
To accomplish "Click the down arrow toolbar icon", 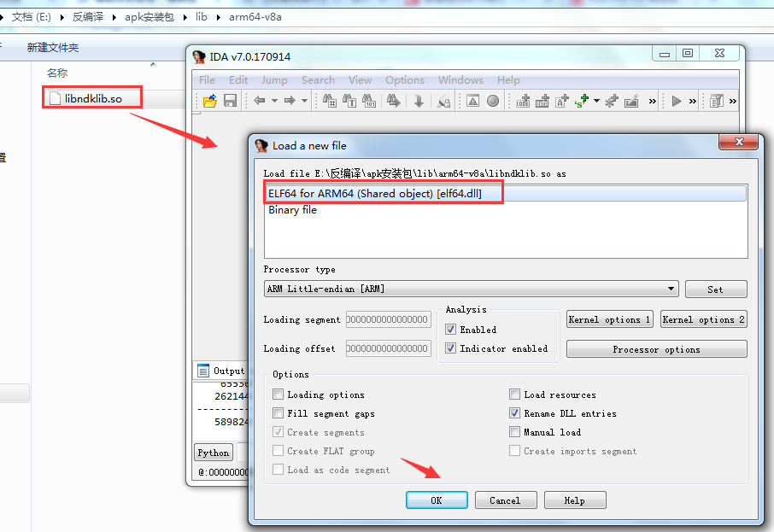I will 419,101.
